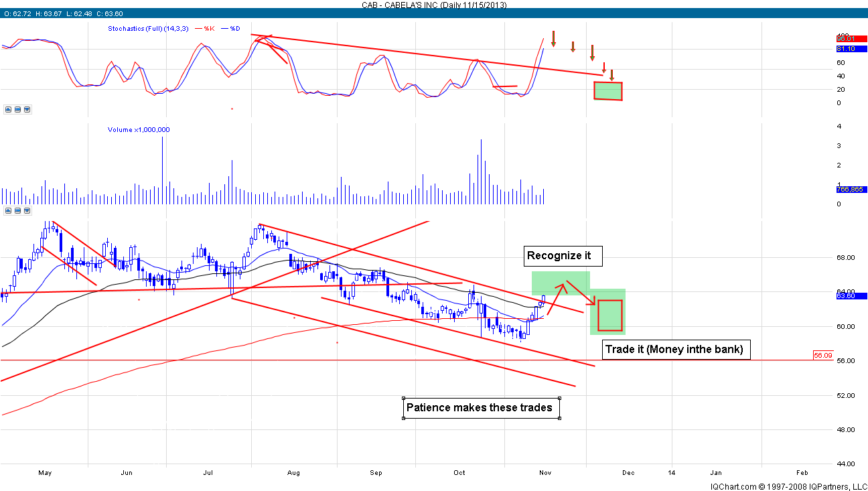The image size is (868, 491).
Task: Click the 56.09 price level marker
Action: pos(822,355)
